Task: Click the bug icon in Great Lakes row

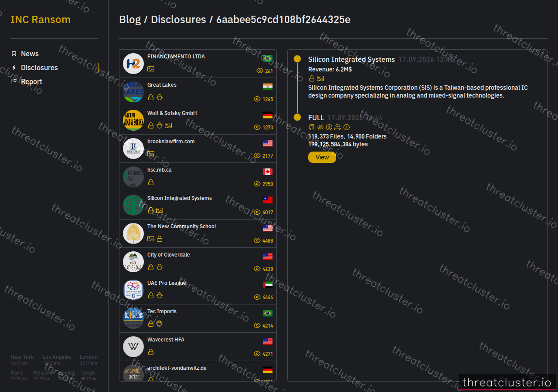Action: coord(160,97)
